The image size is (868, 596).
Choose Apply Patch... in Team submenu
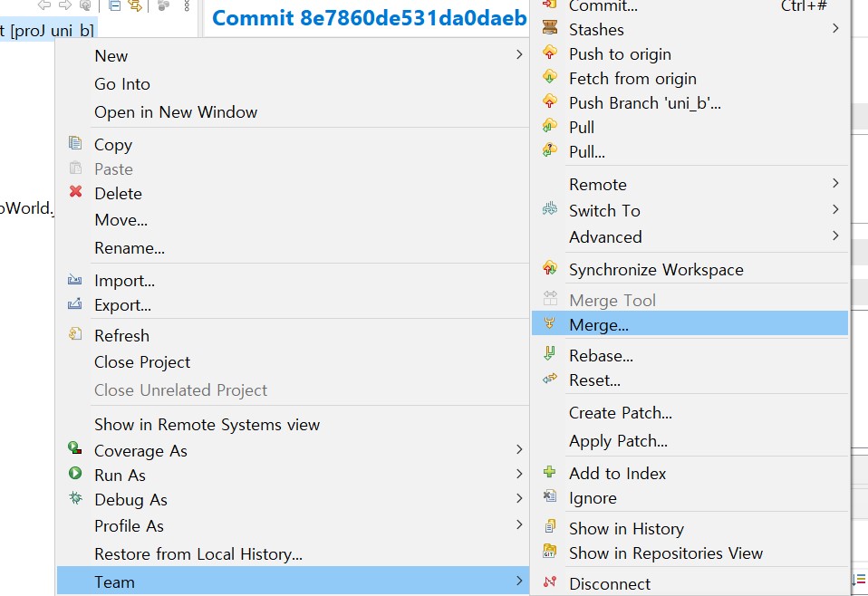click(x=690, y=441)
